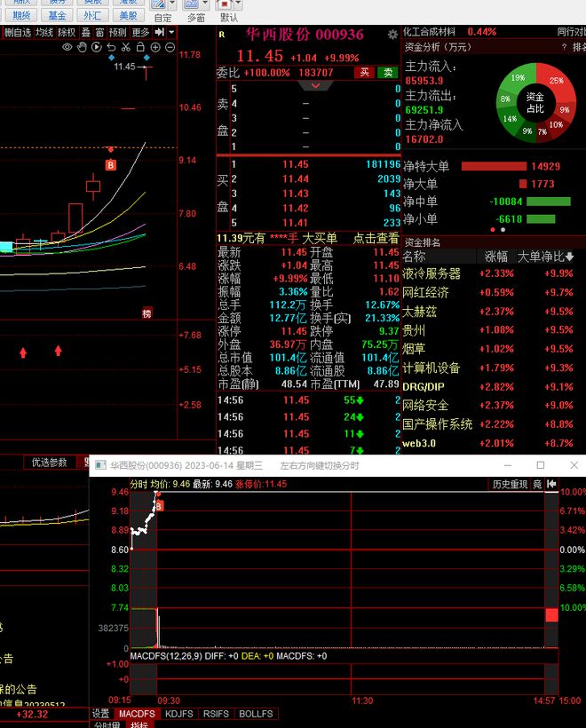
Task: Click the undo arrow icon above chart
Action: tap(111, 47)
